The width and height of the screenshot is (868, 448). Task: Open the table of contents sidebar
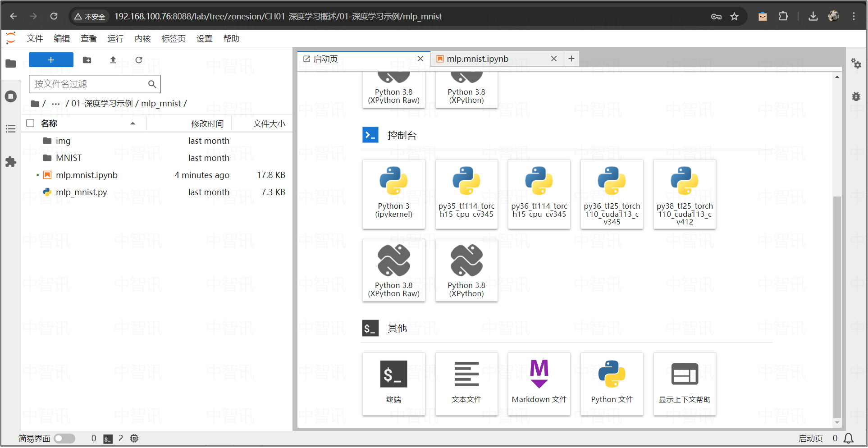point(11,129)
